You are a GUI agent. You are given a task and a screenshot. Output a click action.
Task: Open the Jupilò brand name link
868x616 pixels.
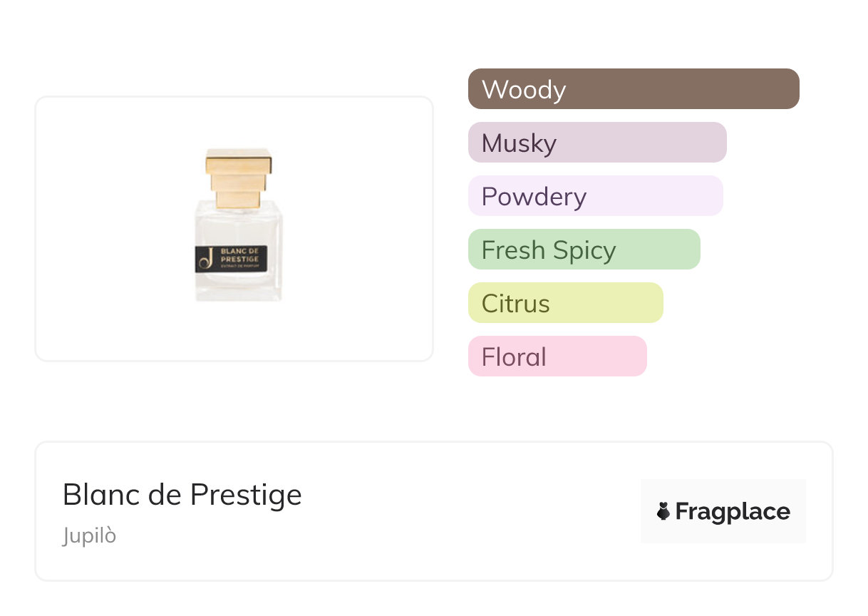coord(89,535)
